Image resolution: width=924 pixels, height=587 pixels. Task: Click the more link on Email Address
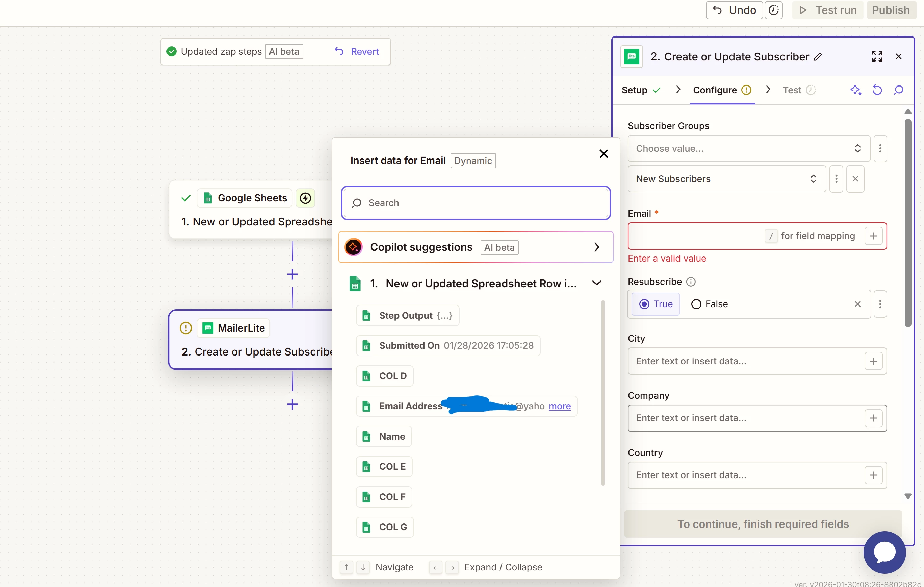tap(560, 406)
